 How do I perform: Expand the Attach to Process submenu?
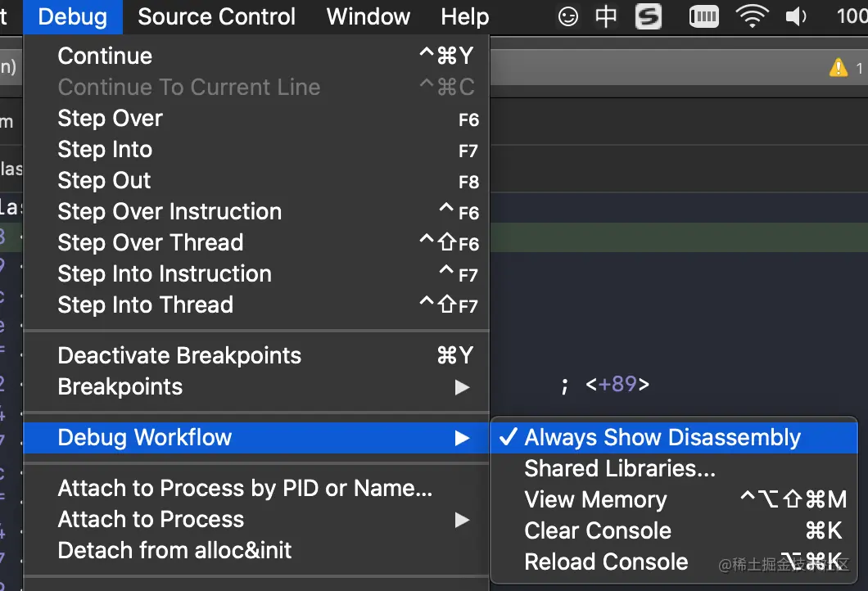[x=151, y=519]
